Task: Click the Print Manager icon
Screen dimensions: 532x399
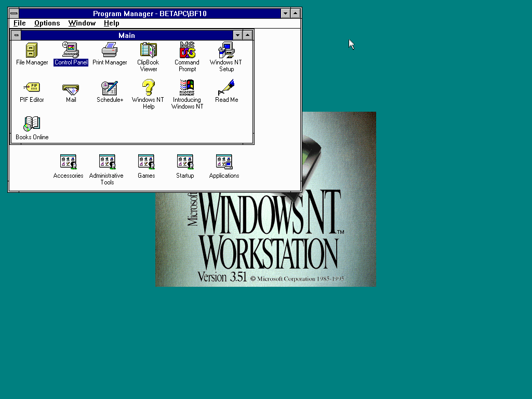Action: (110, 50)
